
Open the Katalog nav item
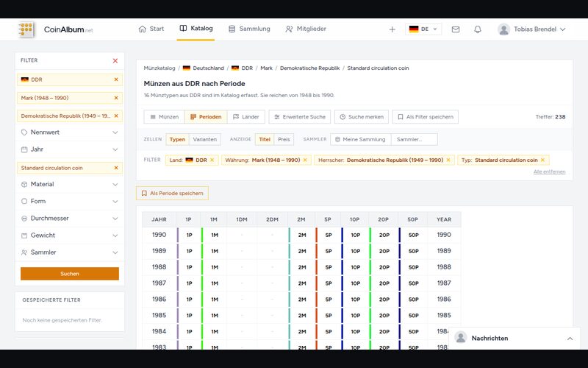[x=196, y=29]
